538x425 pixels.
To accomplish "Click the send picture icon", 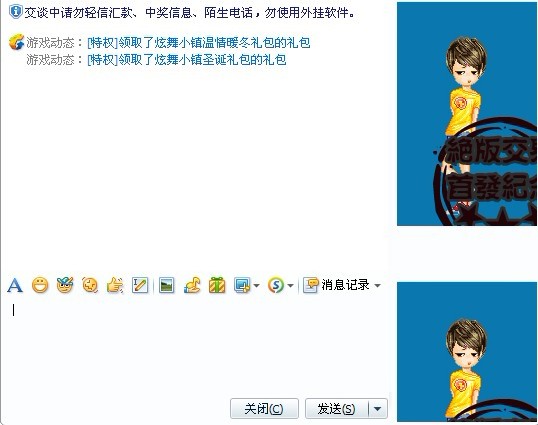I will [x=166, y=285].
